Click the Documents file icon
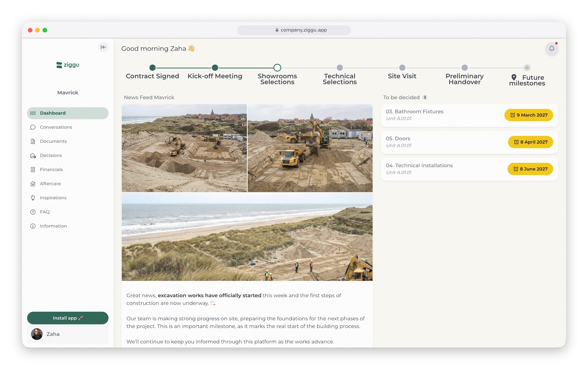Image resolution: width=588 pixels, height=370 pixels. 33,141
